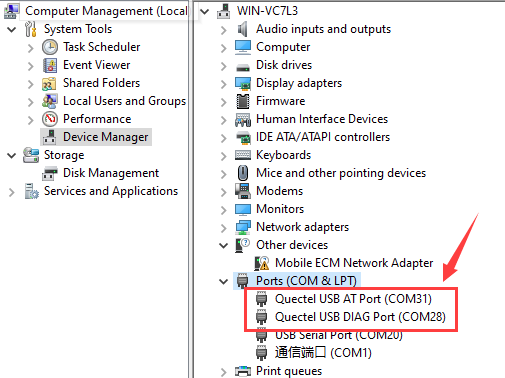Select Quectel USB DIAG Port (COM28)
The image size is (505, 378).
(x=360, y=317)
